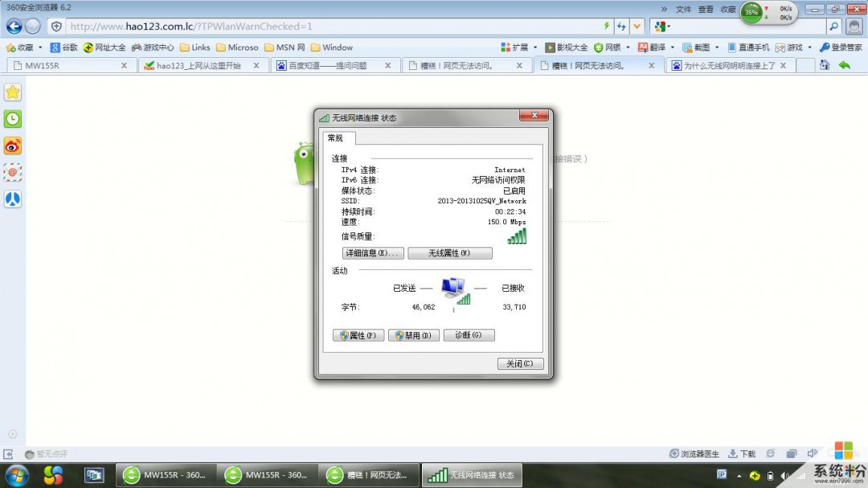Click the green 35% accelerator ball
The width and height of the screenshot is (868, 488).
click(751, 12)
